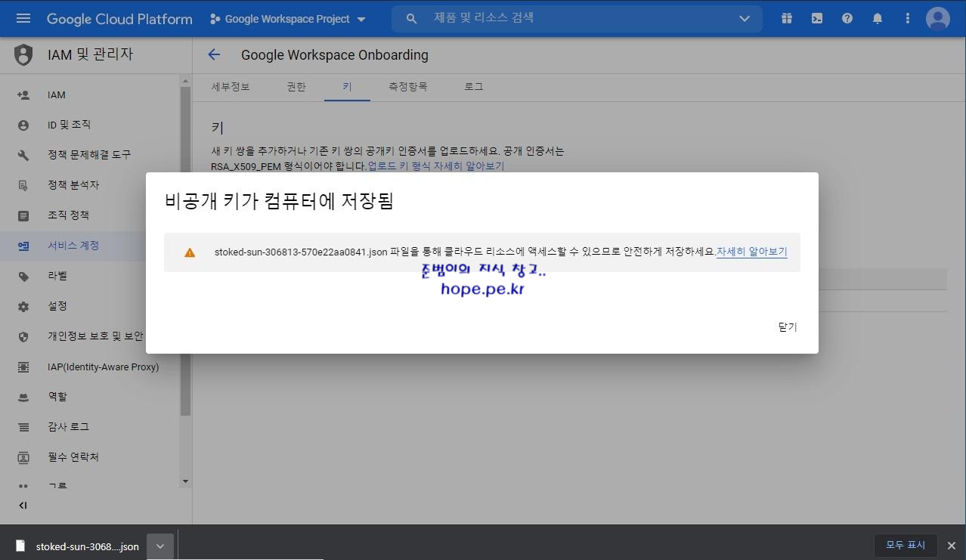Open downloaded stoked-sun json file

tap(79, 546)
